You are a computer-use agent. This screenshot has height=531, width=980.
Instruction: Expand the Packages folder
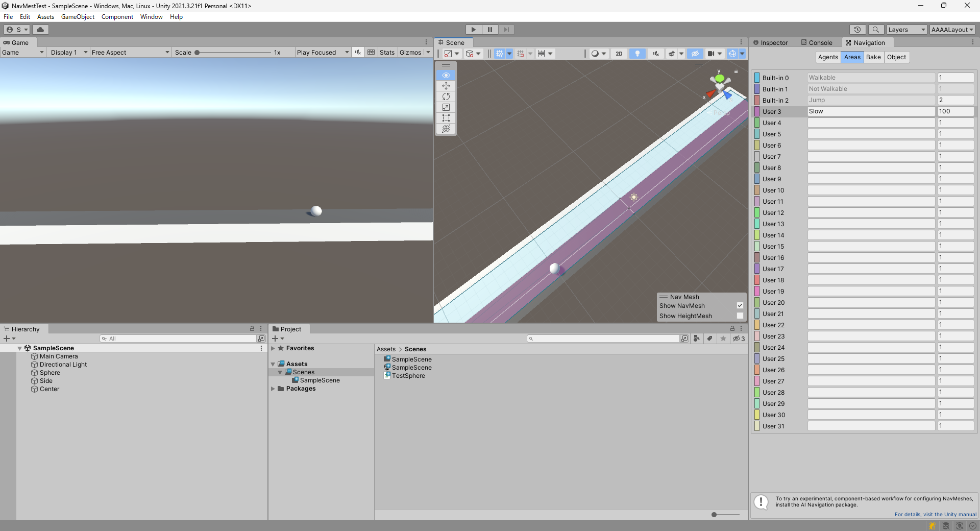[x=273, y=389]
